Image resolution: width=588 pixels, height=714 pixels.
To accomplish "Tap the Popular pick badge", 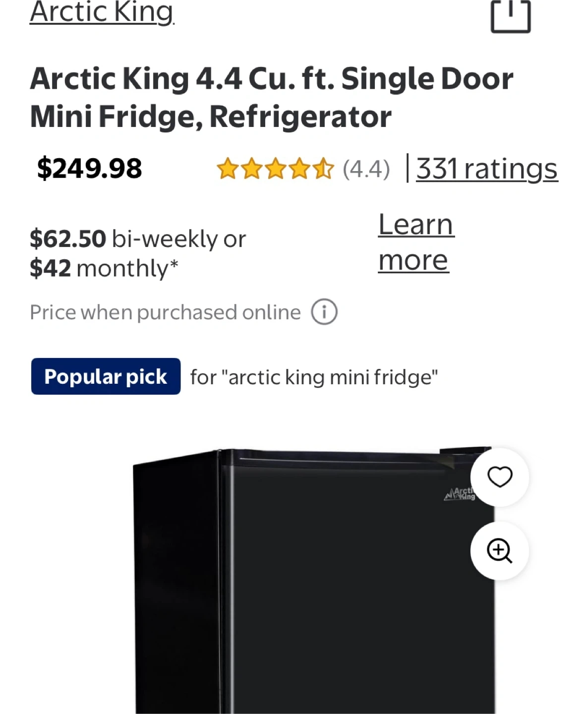I will pos(106,377).
